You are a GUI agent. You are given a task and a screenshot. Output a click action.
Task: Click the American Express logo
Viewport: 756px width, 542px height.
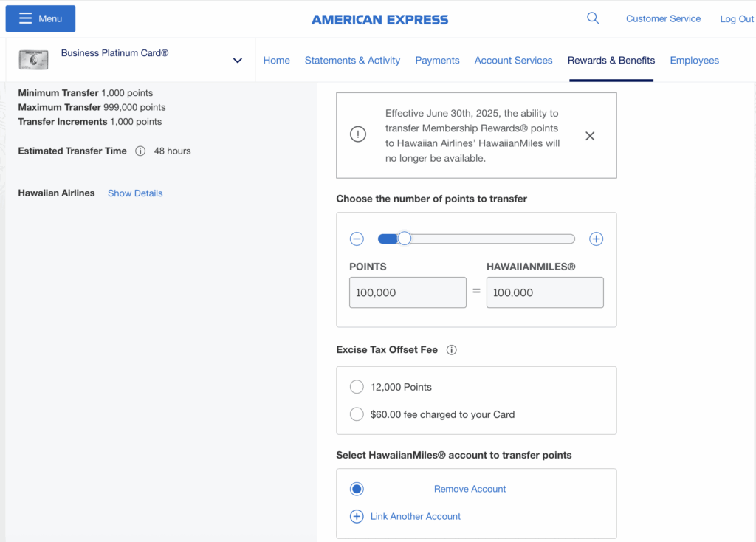pos(379,19)
